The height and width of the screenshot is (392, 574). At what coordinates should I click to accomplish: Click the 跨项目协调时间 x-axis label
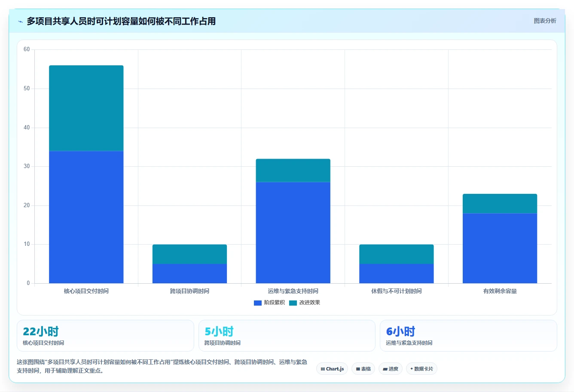pyautogui.click(x=189, y=291)
